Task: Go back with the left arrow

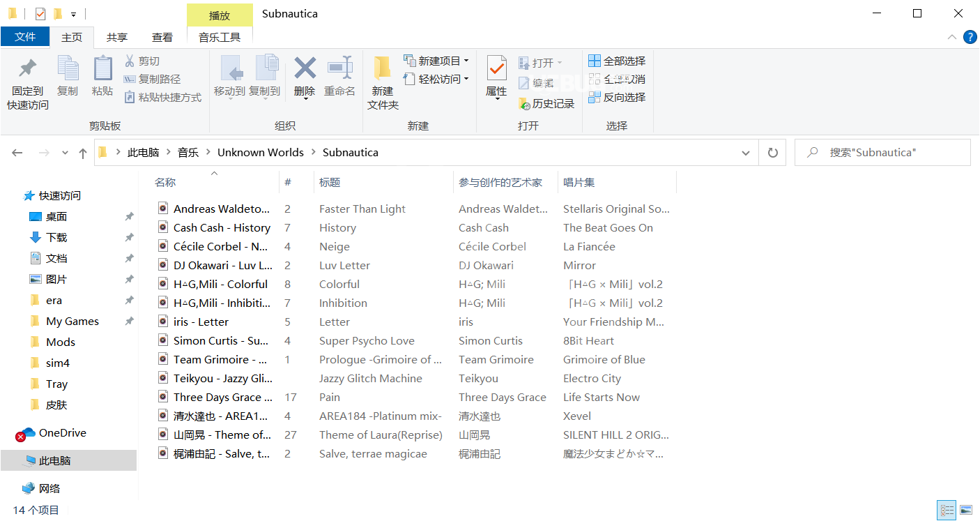Action: point(17,153)
